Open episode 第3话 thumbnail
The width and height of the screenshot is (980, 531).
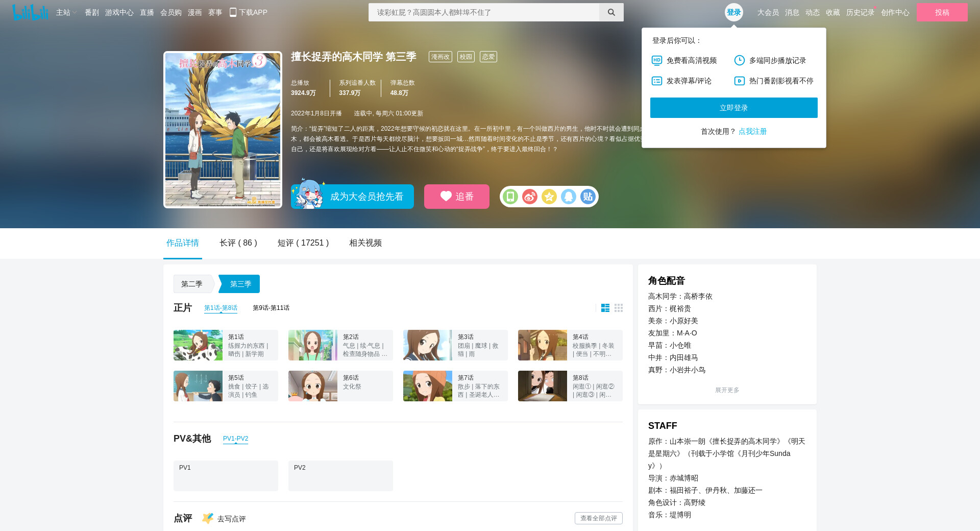click(427, 345)
